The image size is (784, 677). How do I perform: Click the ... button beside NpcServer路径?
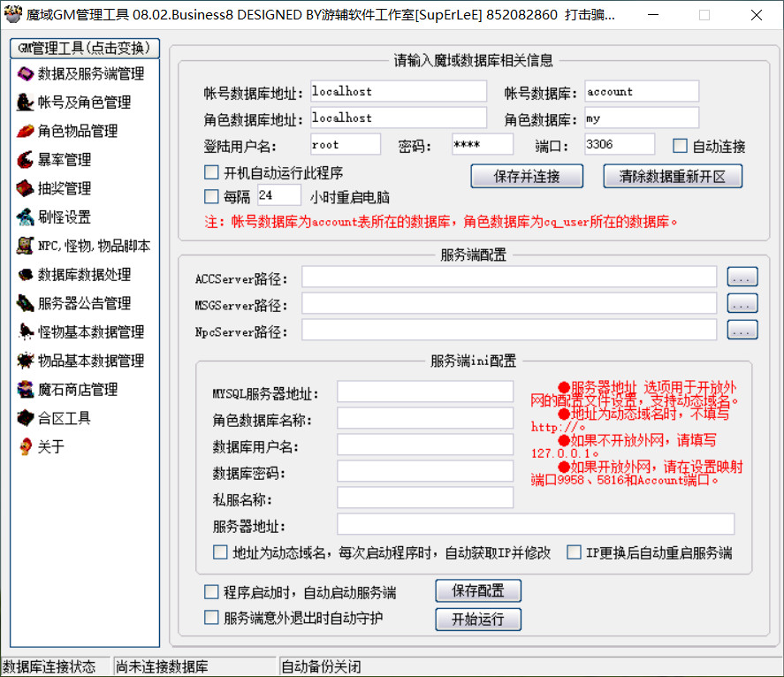pos(742,331)
